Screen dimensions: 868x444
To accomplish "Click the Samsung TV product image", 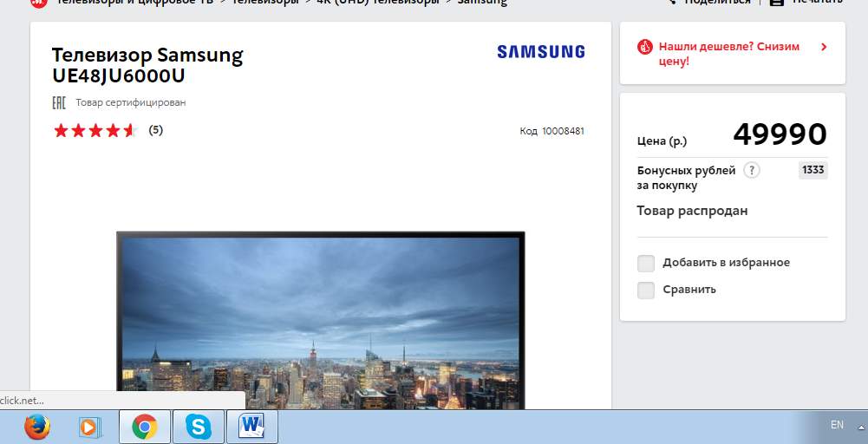I will 321,319.
